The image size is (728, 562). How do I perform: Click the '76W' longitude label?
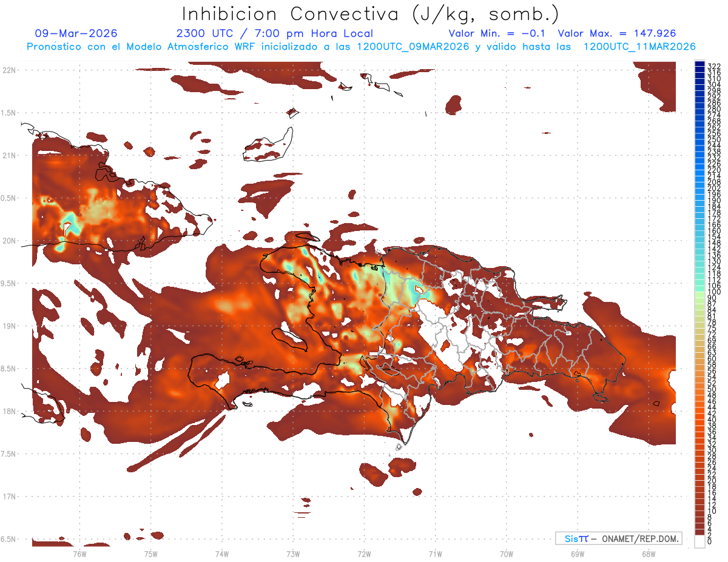pyautogui.click(x=79, y=554)
